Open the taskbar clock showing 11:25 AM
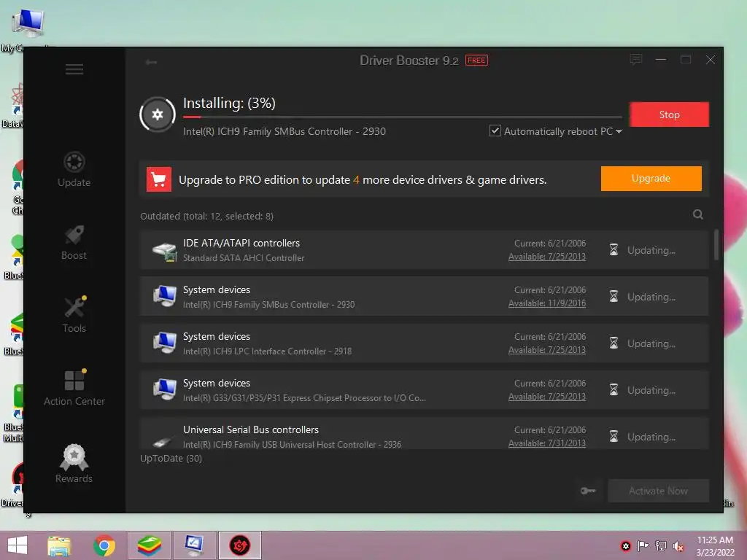747x560 pixels. click(715, 546)
